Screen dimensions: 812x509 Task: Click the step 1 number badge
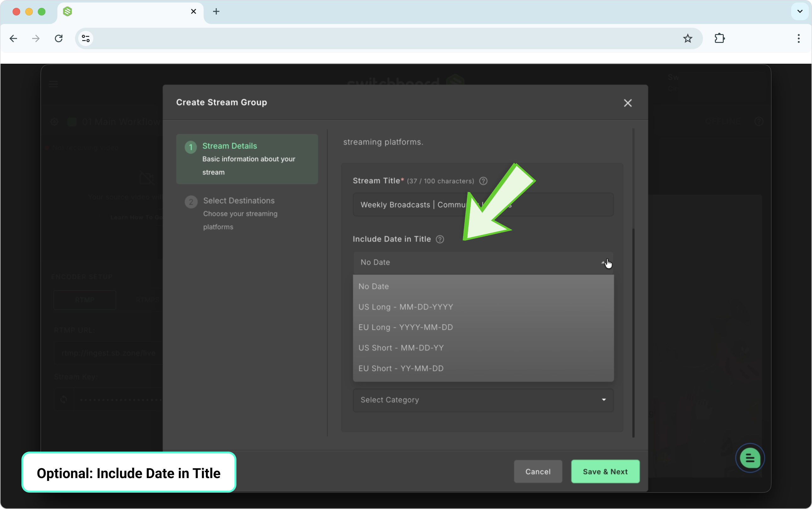point(191,147)
